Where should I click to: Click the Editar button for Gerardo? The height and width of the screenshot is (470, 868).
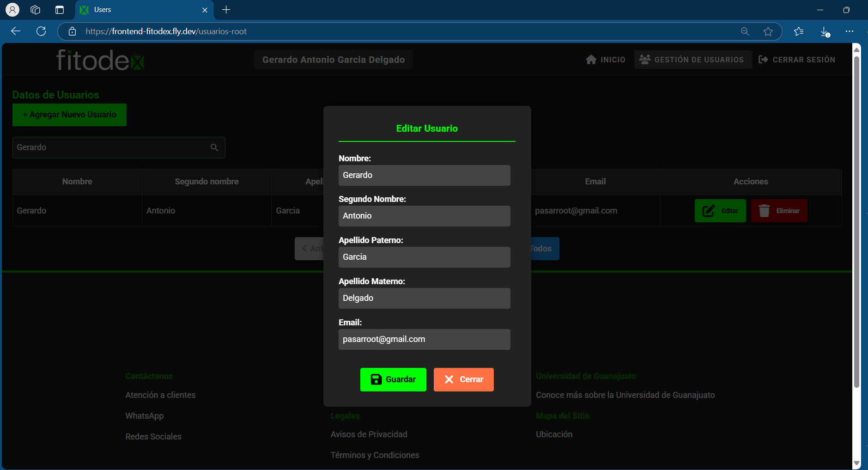[x=720, y=211]
